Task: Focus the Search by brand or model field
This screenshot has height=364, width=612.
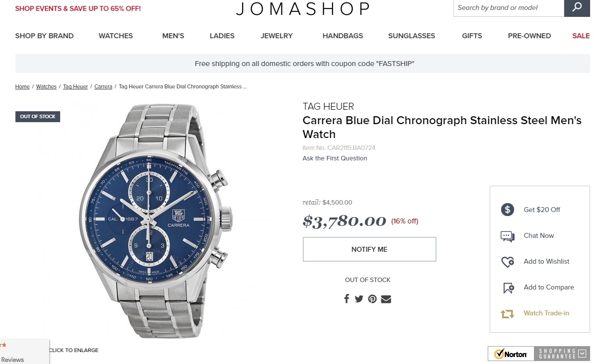Action: [x=509, y=7]
